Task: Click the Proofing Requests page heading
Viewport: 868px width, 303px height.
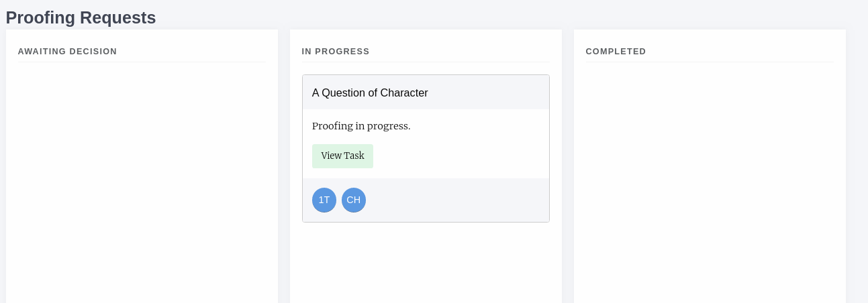Action: (x=81, y=17)
